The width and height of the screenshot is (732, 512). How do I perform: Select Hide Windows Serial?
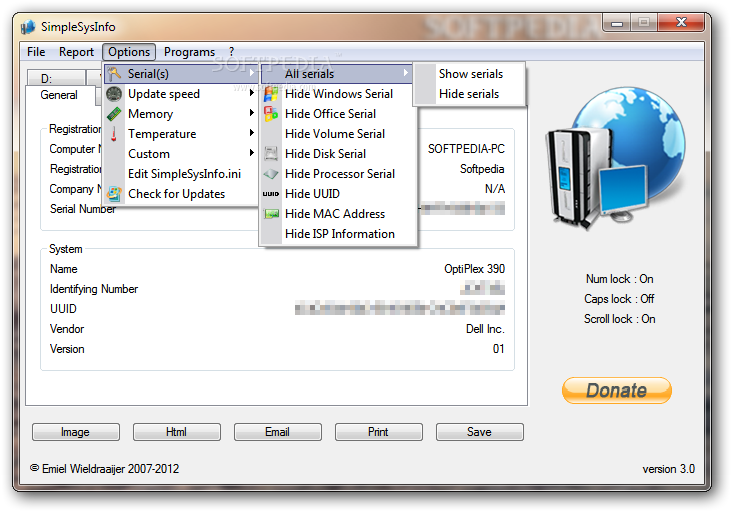(338, 94)
